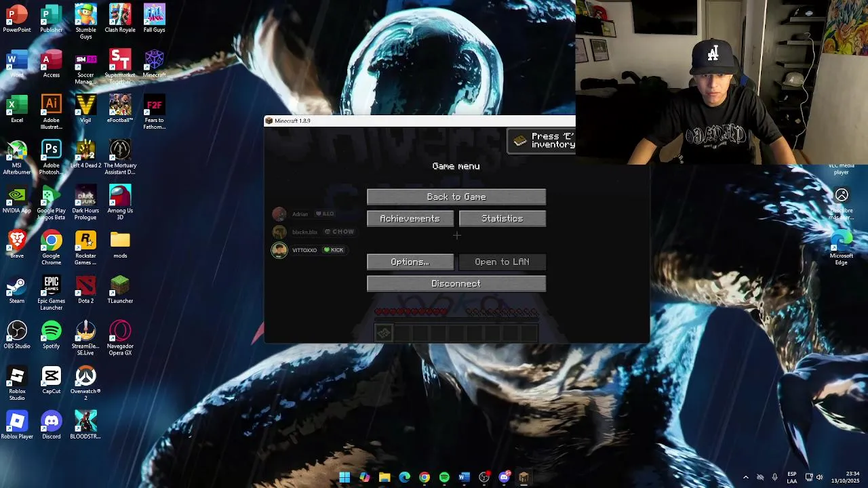Viewport: 868px width, 488px height.
Task: Open the NVIDIA App desktop icon
Action: coord(17,200)
